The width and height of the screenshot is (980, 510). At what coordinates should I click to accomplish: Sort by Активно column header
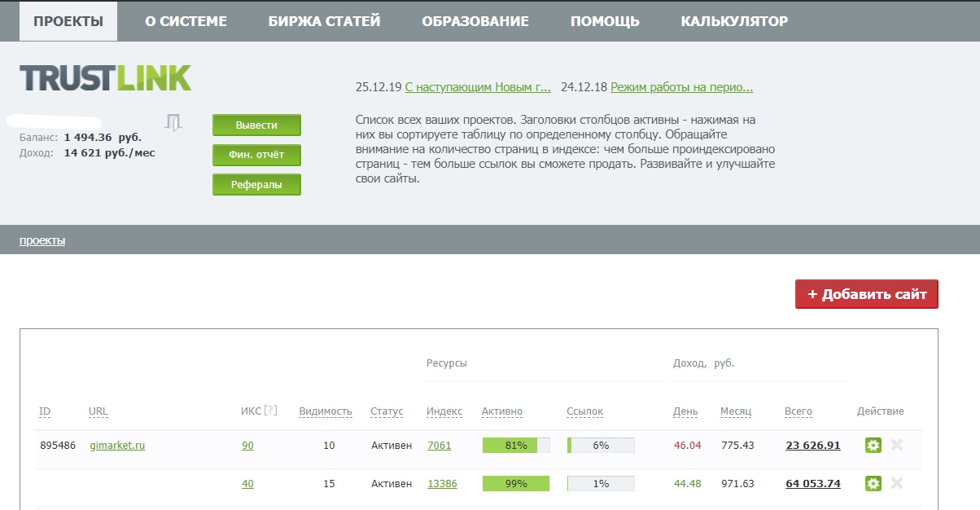click(502, 411)
